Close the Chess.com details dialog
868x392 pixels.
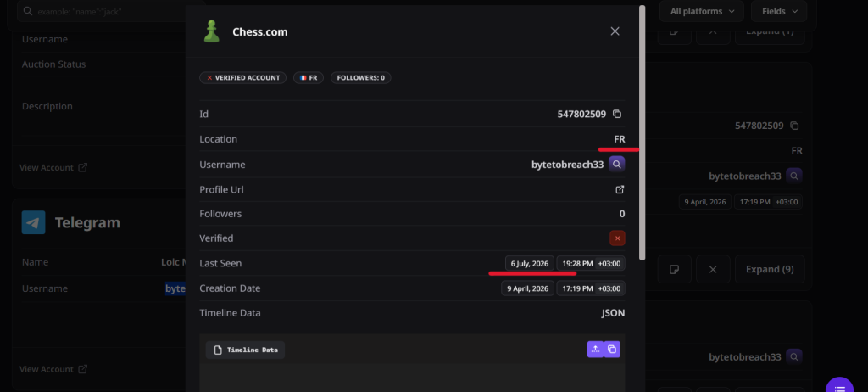pos(615,31)
